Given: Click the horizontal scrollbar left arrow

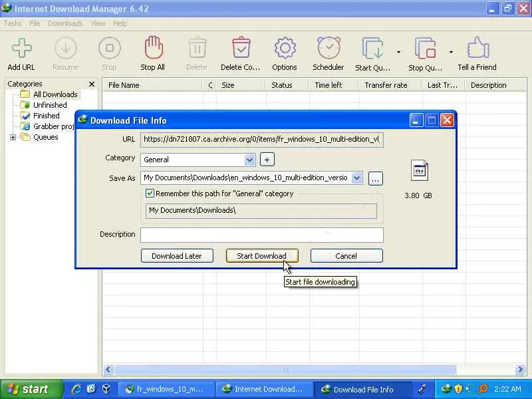Looking at the screenshot, I should click(x=108, y=370).
